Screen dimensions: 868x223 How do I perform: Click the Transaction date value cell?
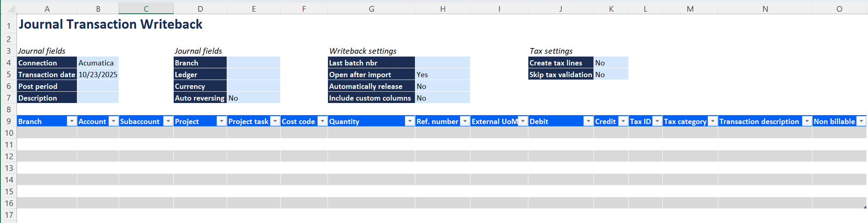(98, 75)
